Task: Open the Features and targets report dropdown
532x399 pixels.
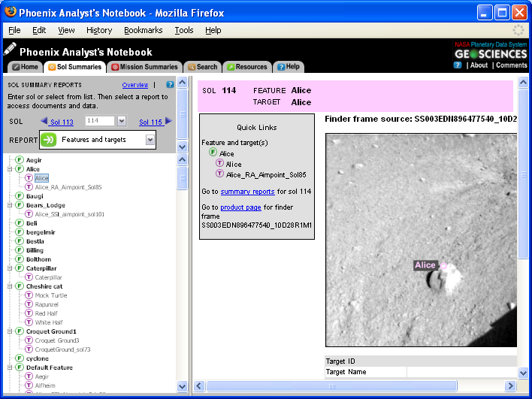Action: tap(150, 140)
